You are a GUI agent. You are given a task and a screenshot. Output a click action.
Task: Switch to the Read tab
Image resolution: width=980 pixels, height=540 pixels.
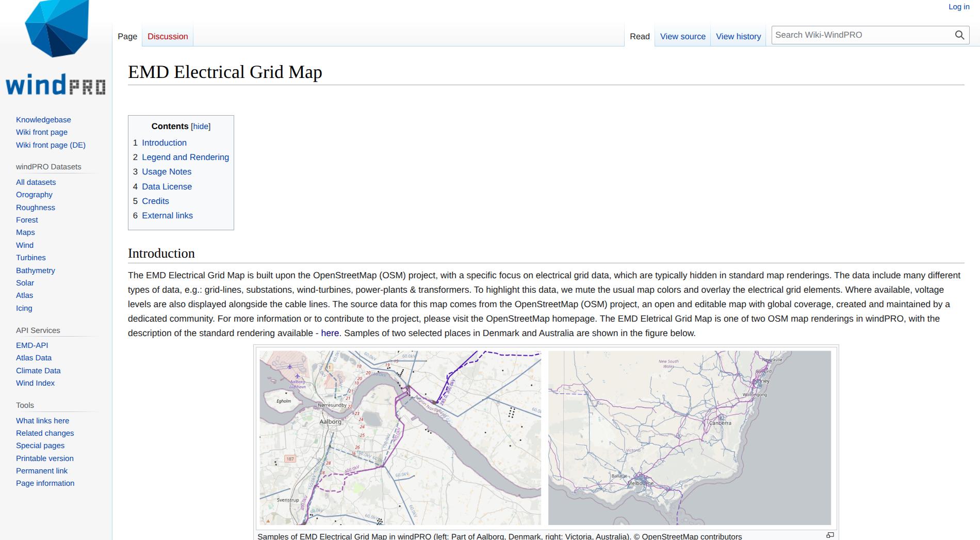tap(640, 36)
